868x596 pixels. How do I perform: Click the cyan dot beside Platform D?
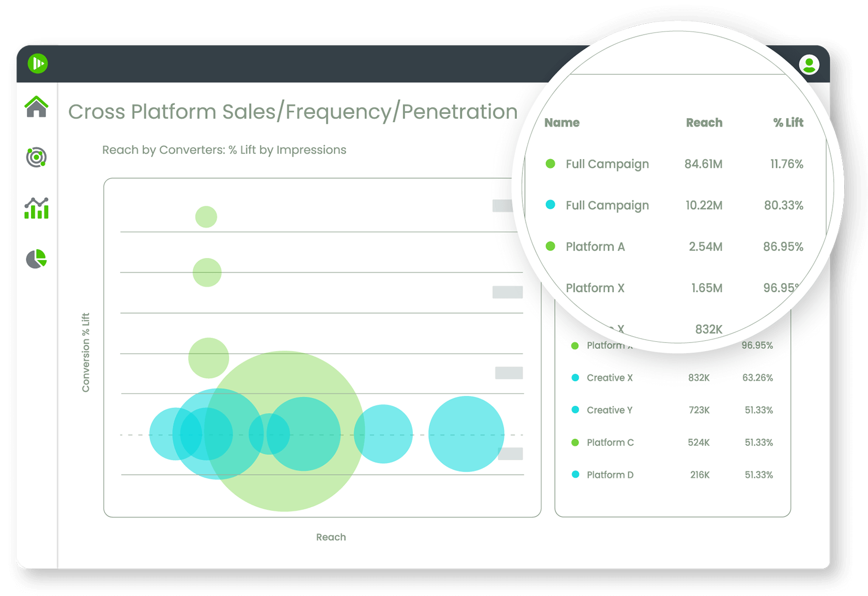pyautogui.click(x=575, y=475)
